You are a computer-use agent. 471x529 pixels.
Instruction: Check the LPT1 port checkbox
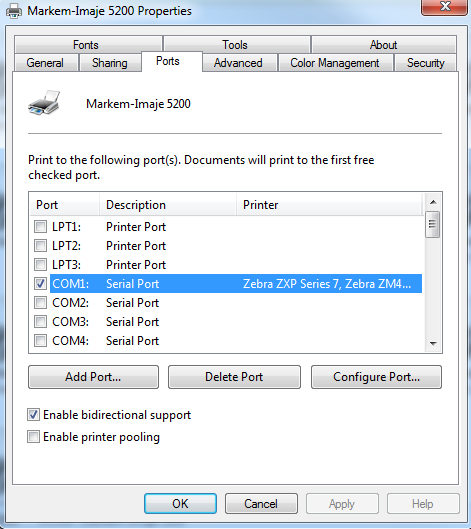click(40, 226)
